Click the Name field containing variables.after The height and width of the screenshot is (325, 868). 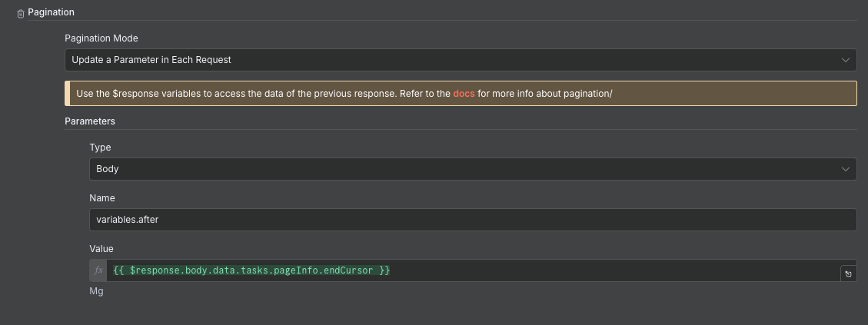(473, 220)
